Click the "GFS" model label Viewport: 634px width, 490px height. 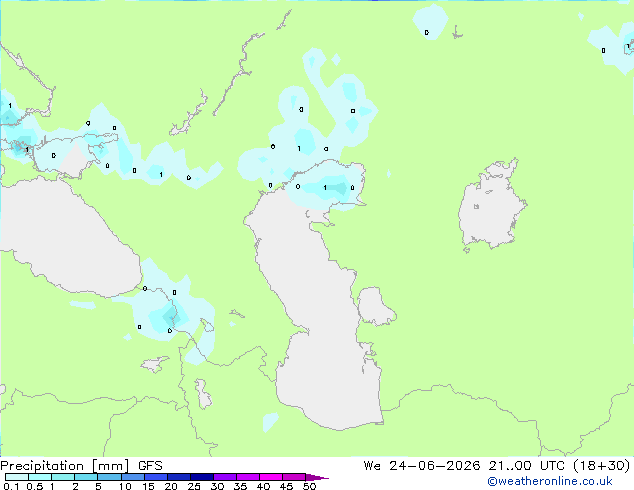150,466
